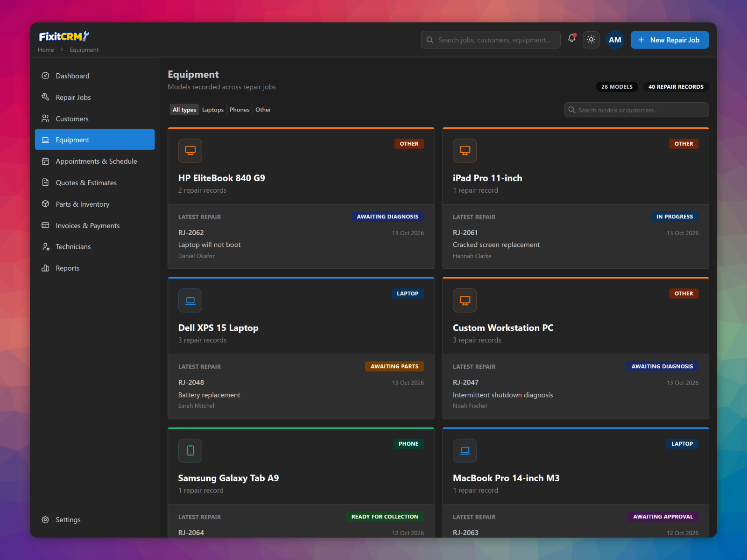Click the HP EliteBook 840 G9 device icon
Viewport: 747px width, 560px height.
tap(190, 150)
